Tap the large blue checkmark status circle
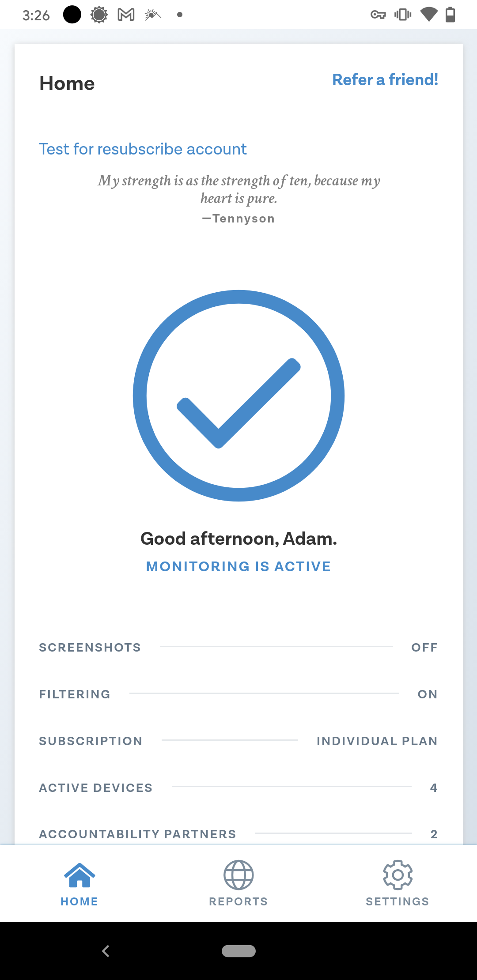 tap(238, 396)
